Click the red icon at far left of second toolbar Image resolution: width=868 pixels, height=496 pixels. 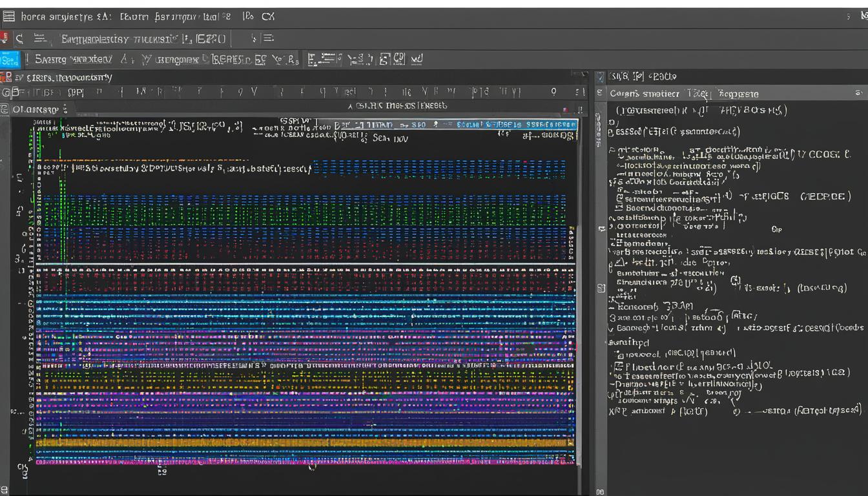coord(5,38)
